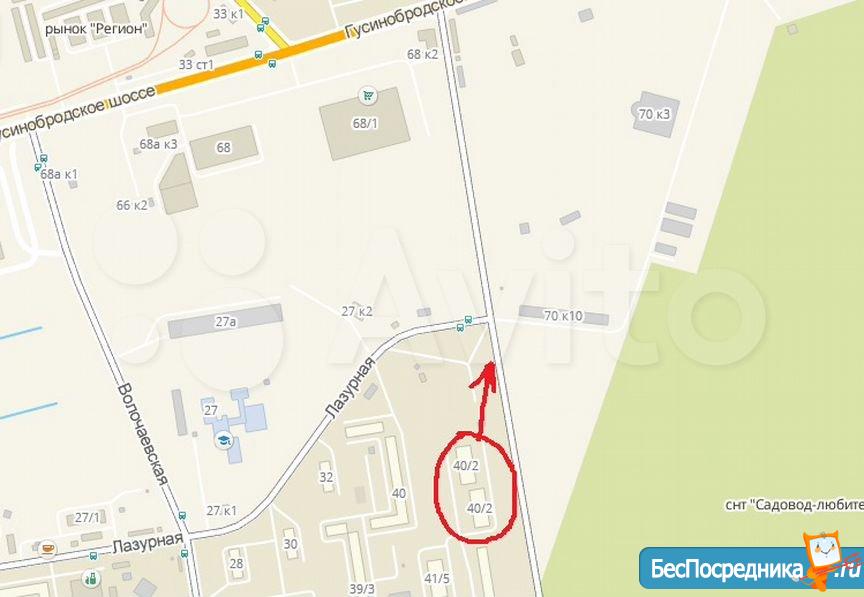Viewport: 864px width, 597px height.
Task: Select the bus stop icon near 68а к1
Action: [x=41, y=163]
